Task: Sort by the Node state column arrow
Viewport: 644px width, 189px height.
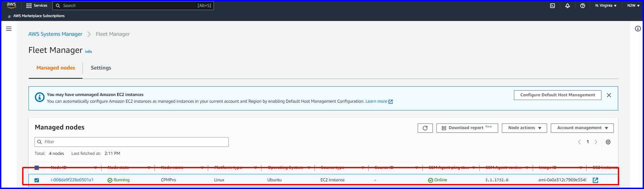Action: tap(149, 168)
